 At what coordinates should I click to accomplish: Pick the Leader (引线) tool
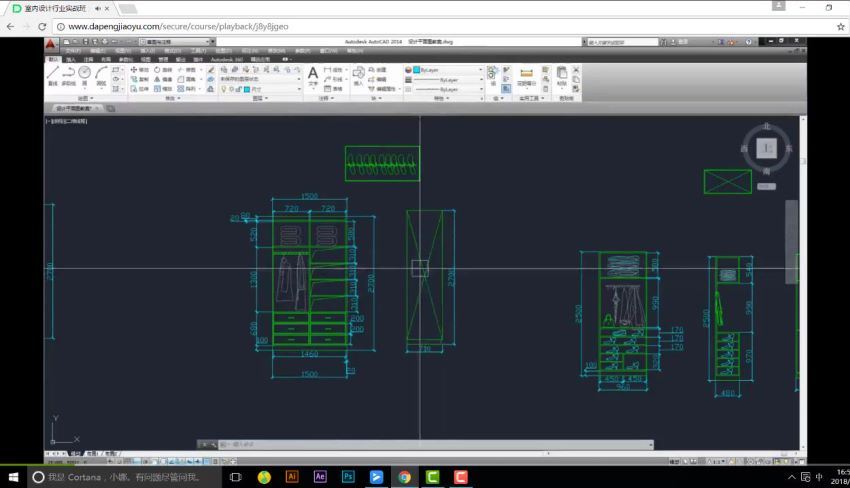[333, 79]
